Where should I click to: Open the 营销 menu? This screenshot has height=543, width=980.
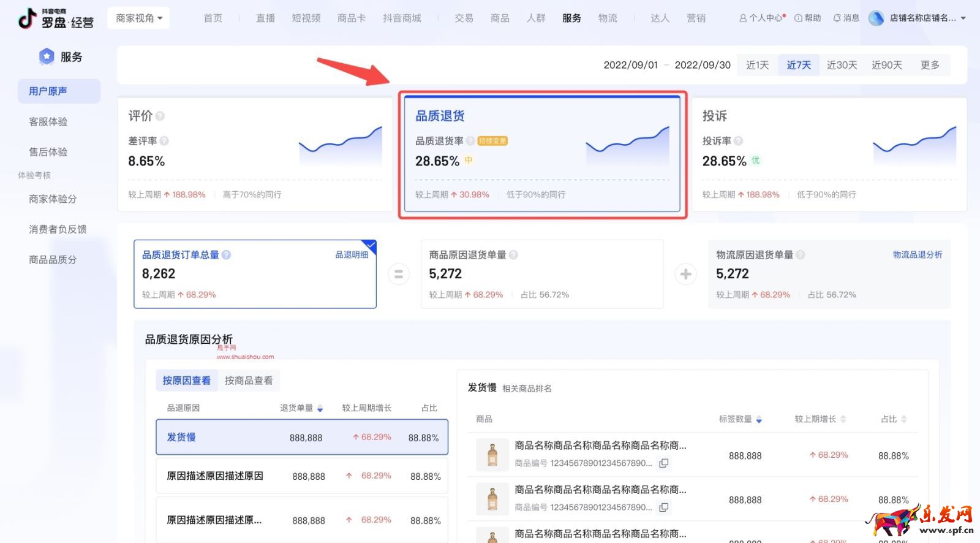[x=696, y=18]
